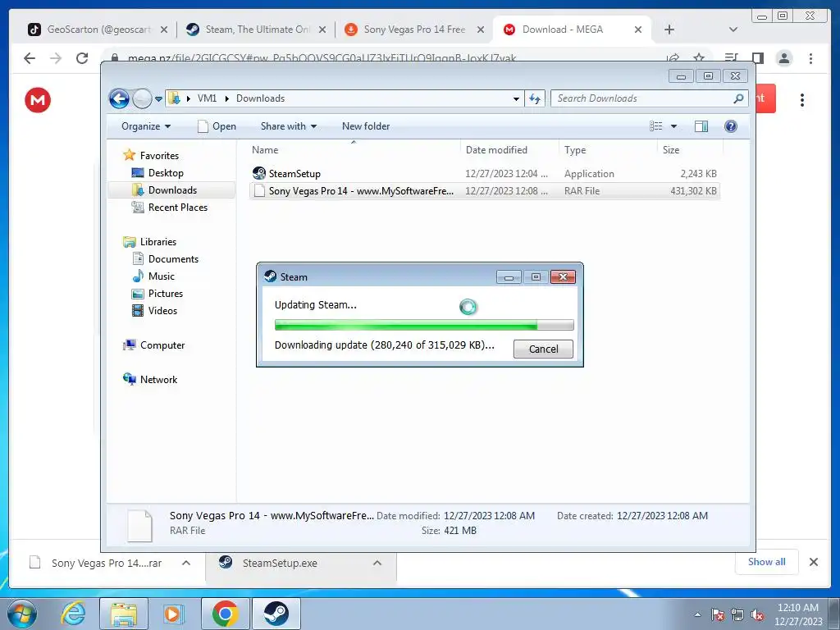840x630 pixels.
Task: Sort by the Date modified column
Action: pyautogui.click(x=509, y=150)
